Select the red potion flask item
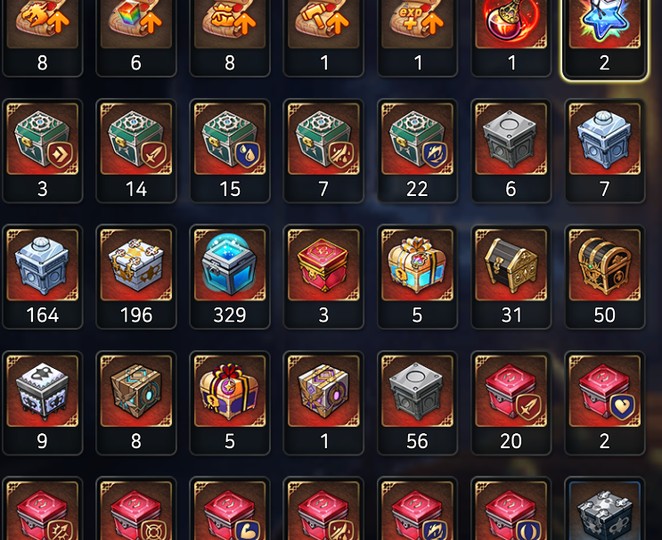 (511, 38)
